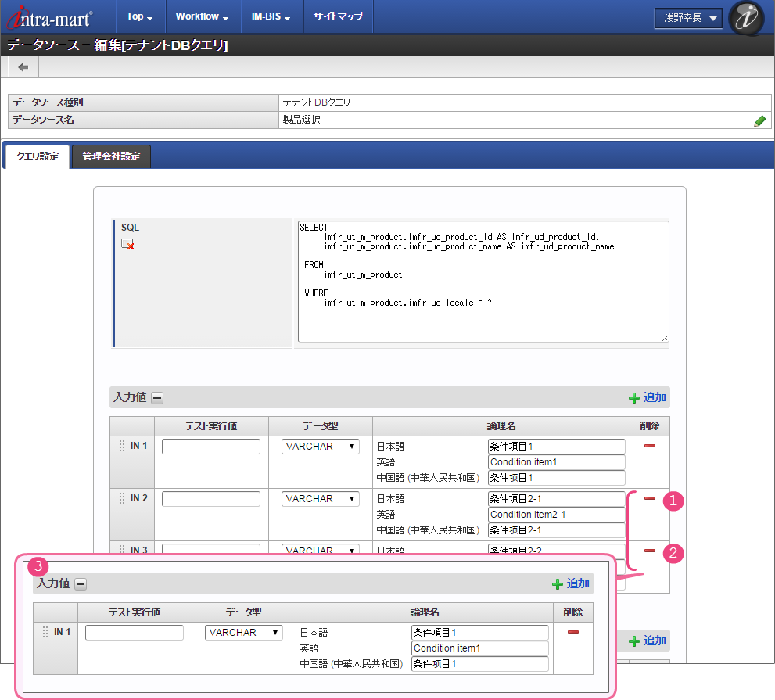The width and height of the screenshot is (775, 700).
Task: Click the lower 追加 link near the bottom right
Action: tap(648, 641)
